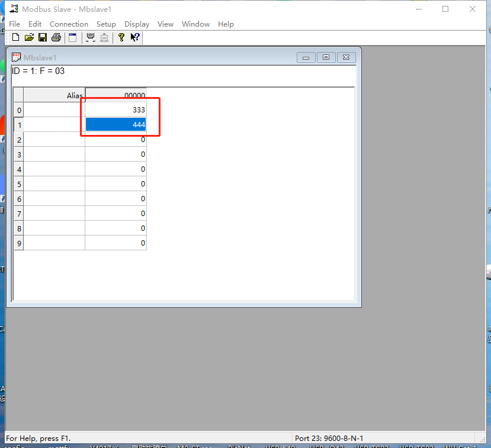Open the Connection menu
The width and height of the screenshot is (491, 448).
tap(69, 24)
